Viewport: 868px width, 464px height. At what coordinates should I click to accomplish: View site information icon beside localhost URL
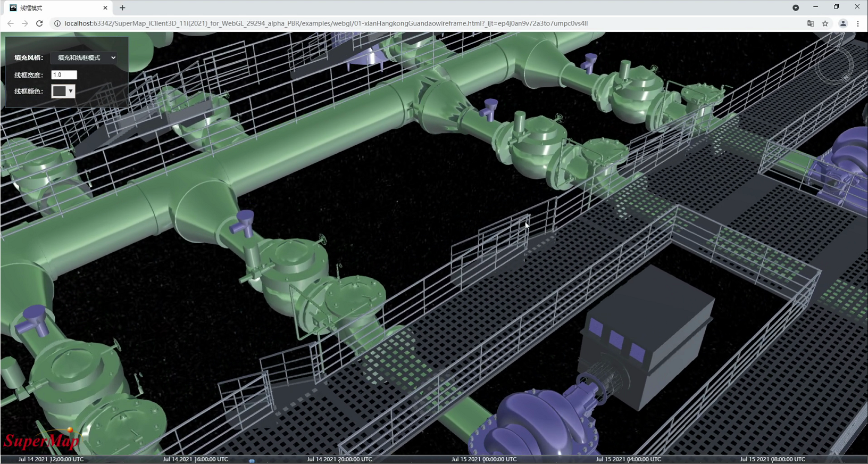click(57, 23)
